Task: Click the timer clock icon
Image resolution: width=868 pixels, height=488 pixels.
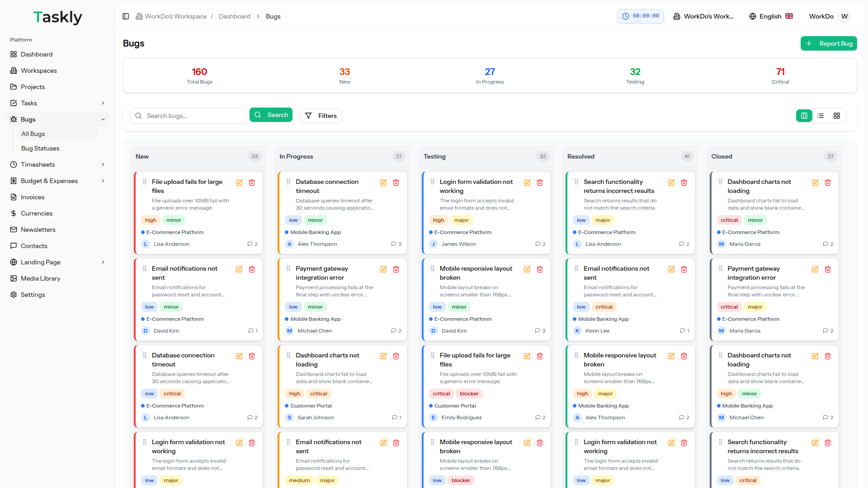Action: pos(626,16)
